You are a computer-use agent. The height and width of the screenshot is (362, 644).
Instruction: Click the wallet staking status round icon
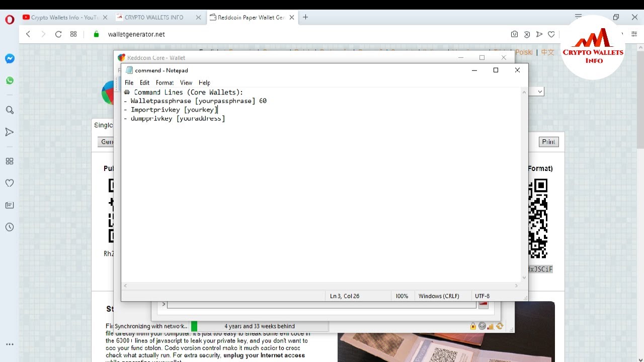point(482,326)
